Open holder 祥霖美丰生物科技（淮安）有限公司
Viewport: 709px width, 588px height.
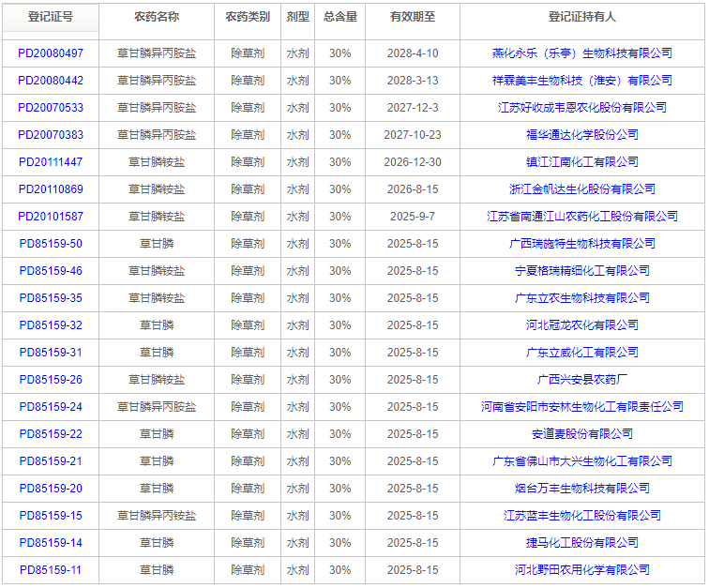click(x=582, y=81)
